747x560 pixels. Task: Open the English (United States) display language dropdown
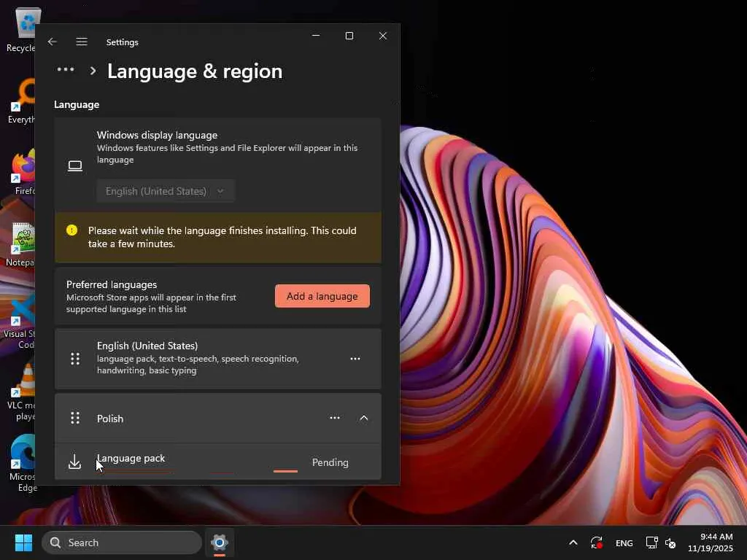(166, 191)
